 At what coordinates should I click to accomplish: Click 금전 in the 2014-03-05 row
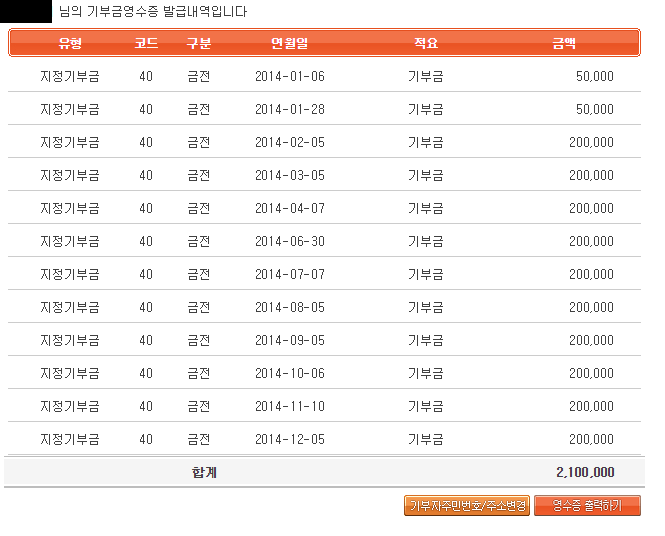click(199, 176)
